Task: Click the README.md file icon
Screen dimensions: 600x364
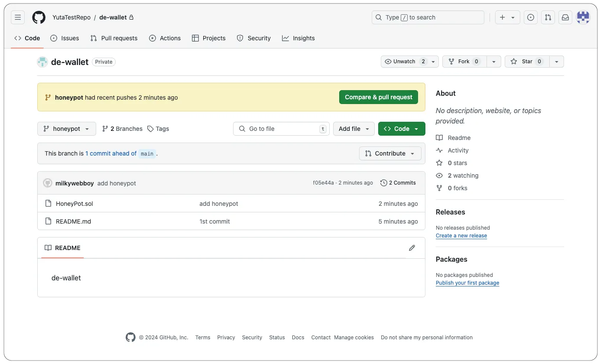Action: (49, 221)
